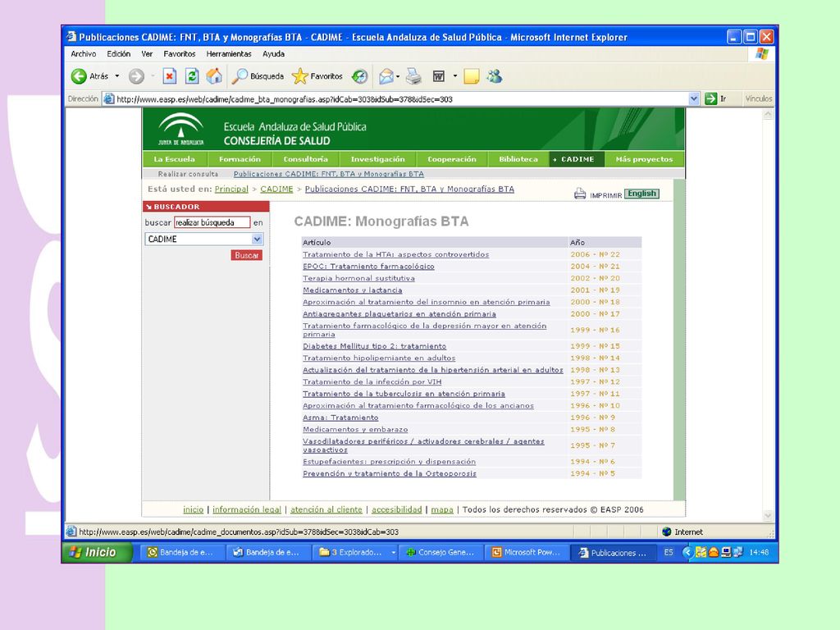Switch the page language to English
This screenshot has height=630, width=840.
coord(641,194)
